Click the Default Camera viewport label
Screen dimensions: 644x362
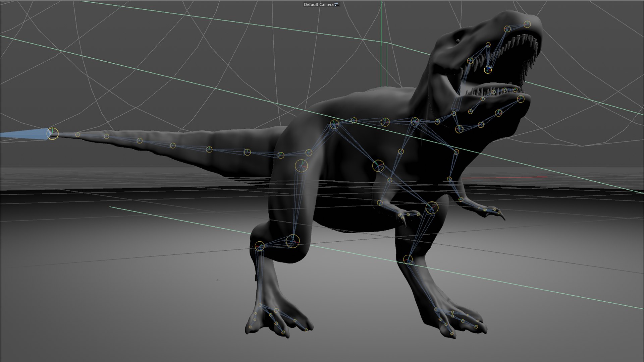coord(319,4)
